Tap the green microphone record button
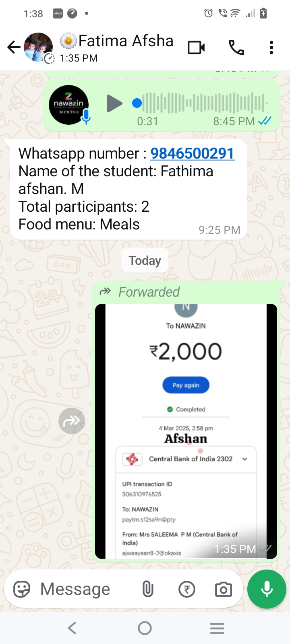Screen dimensions: 290x644 267,589
